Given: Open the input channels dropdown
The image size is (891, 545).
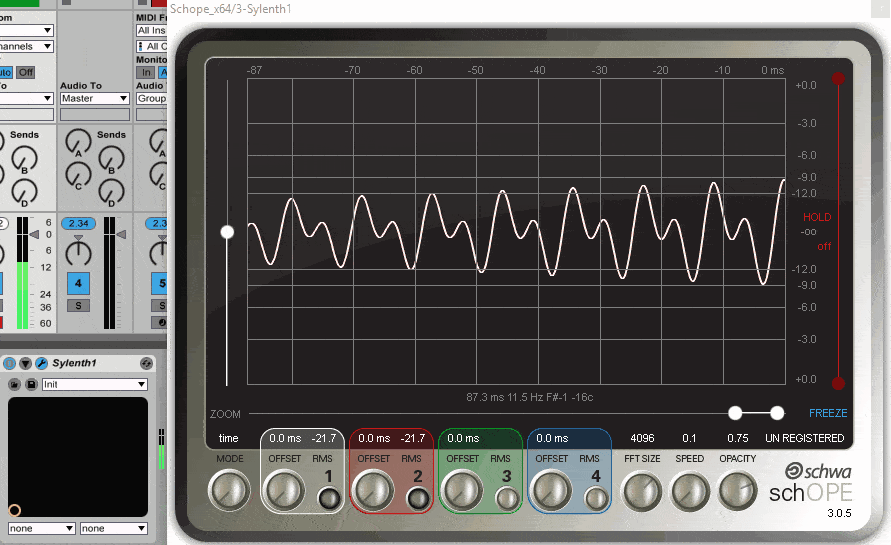Looking at the screenshot, I should (27, 46).
